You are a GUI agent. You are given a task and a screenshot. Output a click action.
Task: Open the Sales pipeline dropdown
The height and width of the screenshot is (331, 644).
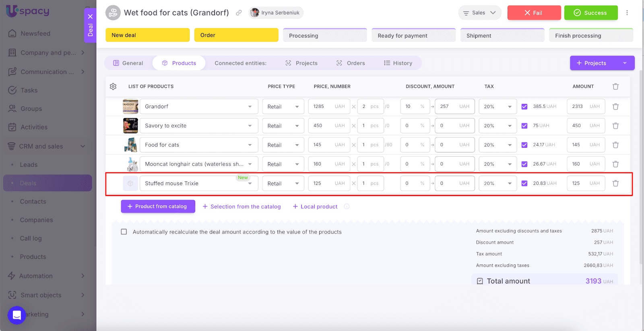pyautogui.click(x=479, y=13)
